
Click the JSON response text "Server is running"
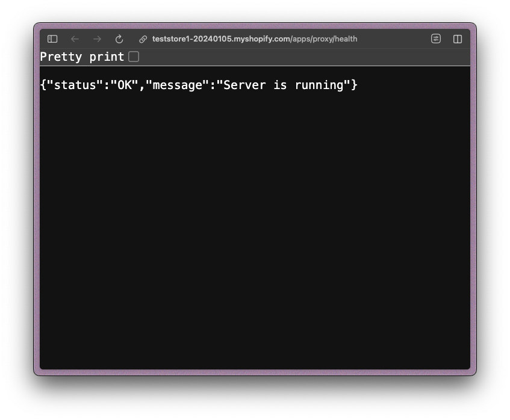(x=283, y=85)
